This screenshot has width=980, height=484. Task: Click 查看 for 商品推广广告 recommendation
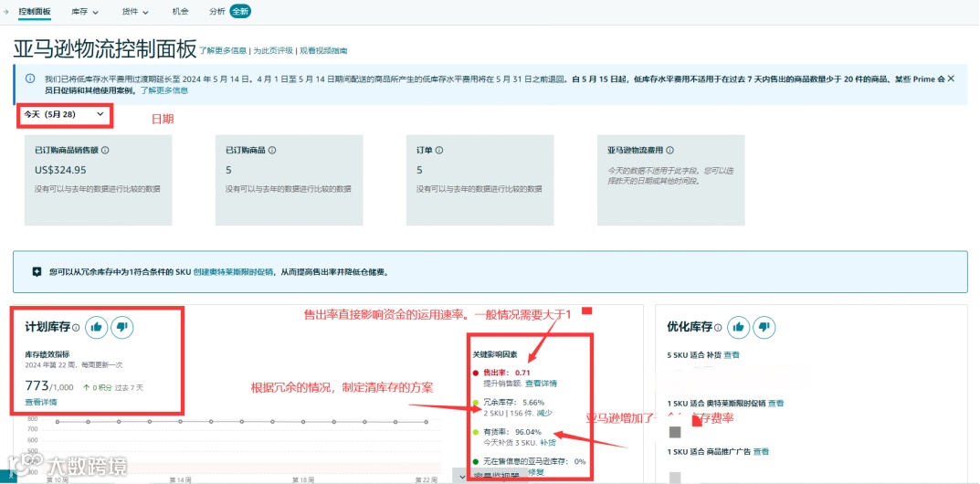[x=761, y=451]
